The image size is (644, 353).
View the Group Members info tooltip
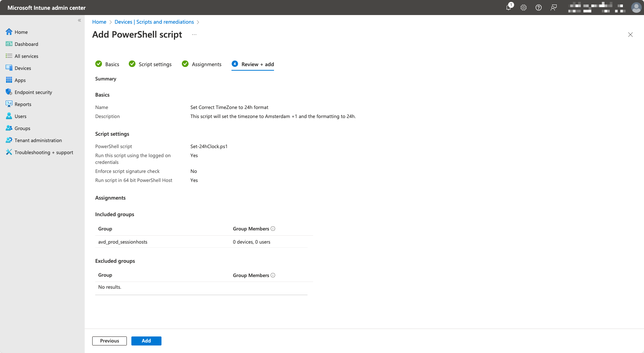pyautogui.click(x=273, y=229)
